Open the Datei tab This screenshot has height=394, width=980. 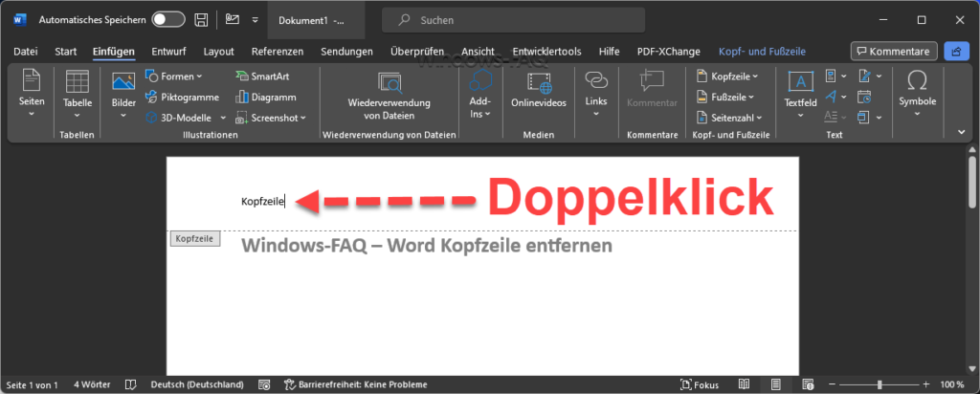[x=25, y=52]
